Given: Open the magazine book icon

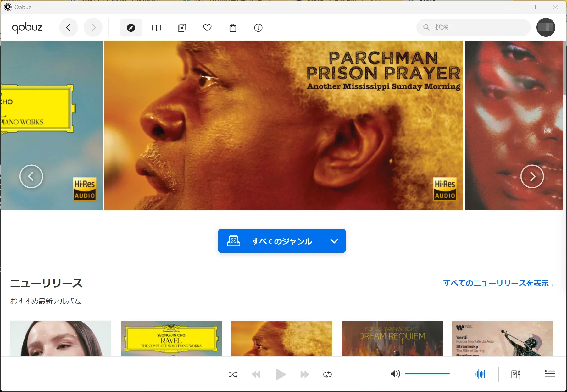Looking at the screenshot, I should click(156, 28).
